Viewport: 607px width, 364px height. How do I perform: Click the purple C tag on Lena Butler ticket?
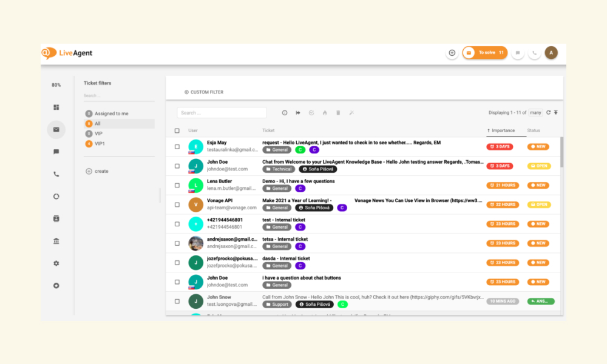pyautogui.click(x=300, y=189)
